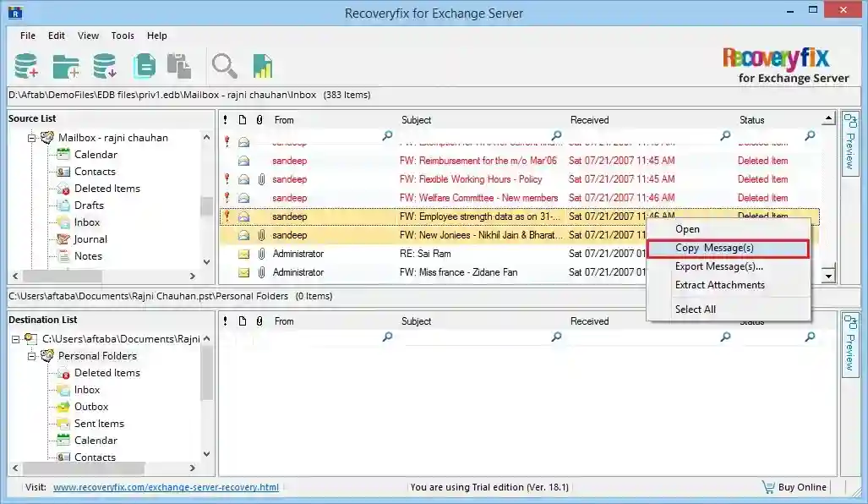Open the View menu
Screen dimensions: 868x504
(88, 36)
